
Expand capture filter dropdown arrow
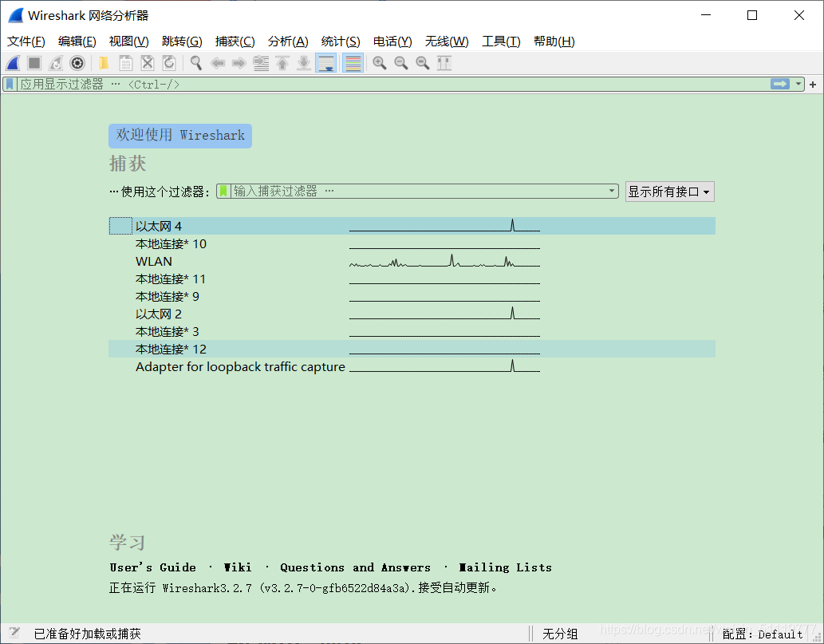612,191
